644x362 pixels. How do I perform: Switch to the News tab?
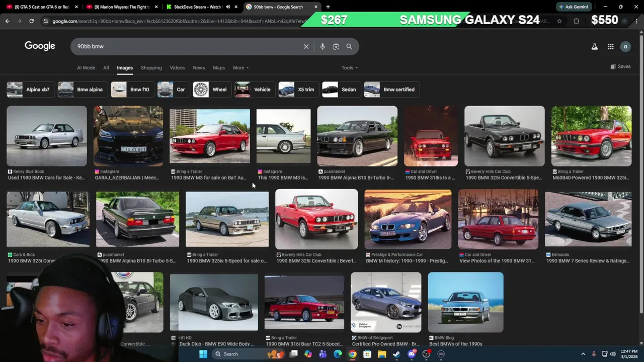tap(199, 67)
